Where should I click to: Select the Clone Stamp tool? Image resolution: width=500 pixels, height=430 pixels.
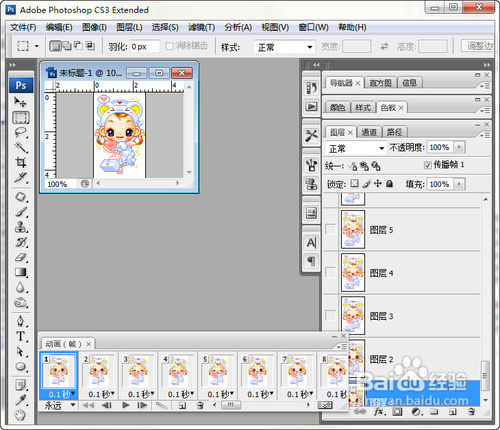pos(21,227)
